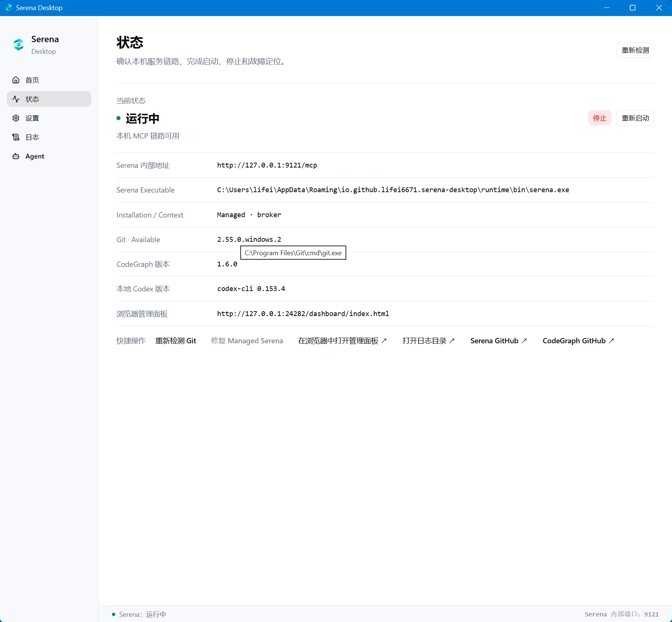Screen dimensions: 672x622
Task: Click the status bar Serena: 运行中 entry
Action: (x=139, y=614)
